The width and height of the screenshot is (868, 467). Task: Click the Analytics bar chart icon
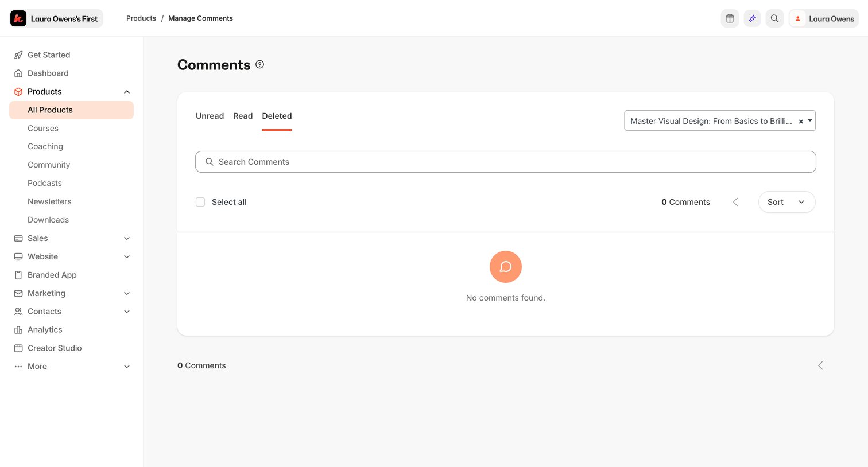(18, 330)
